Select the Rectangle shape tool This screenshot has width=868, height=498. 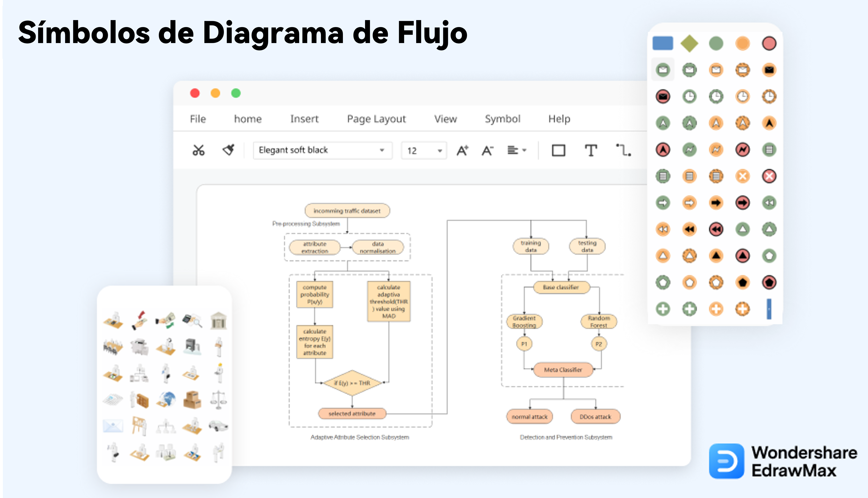(x=558, y=150)
